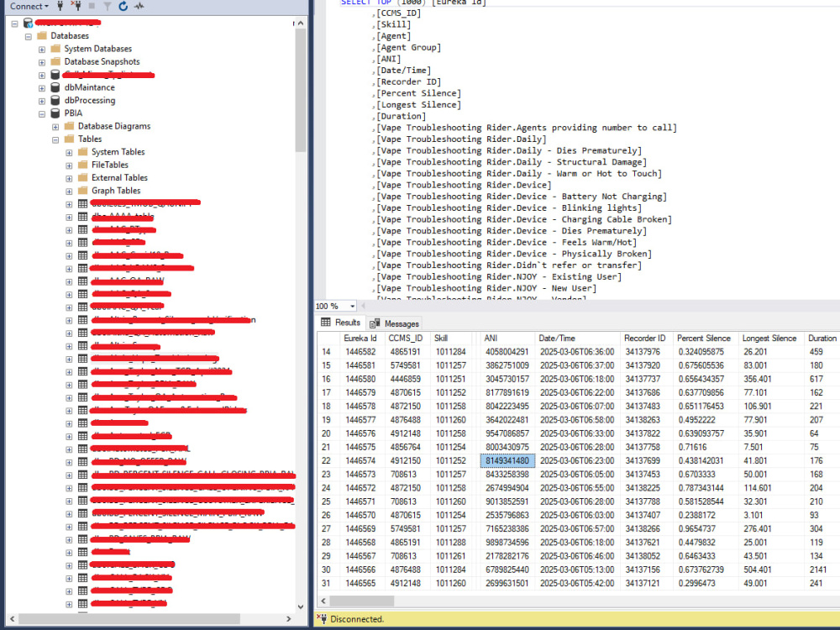Open Activity Monitor pulse icon

pos(139,6)
